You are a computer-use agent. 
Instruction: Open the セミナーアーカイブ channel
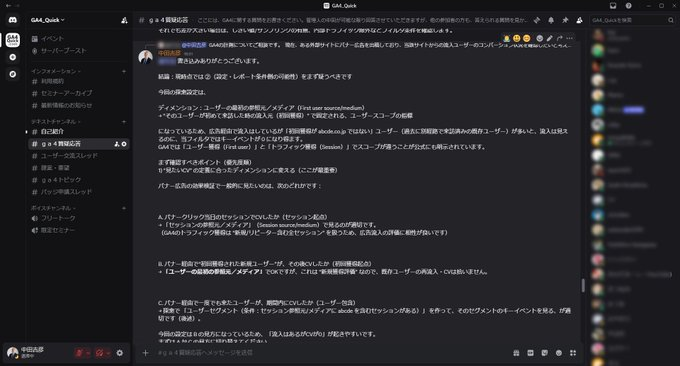coord(79,93)
